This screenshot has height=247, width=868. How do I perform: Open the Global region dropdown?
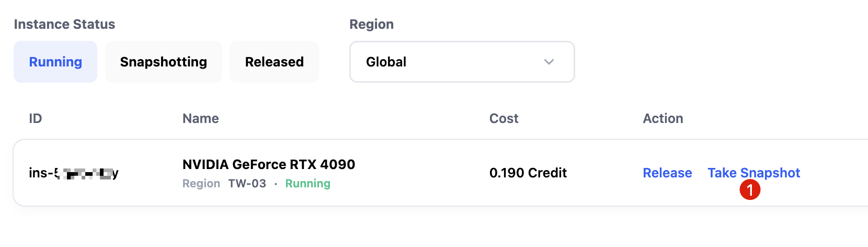[462, 62]
